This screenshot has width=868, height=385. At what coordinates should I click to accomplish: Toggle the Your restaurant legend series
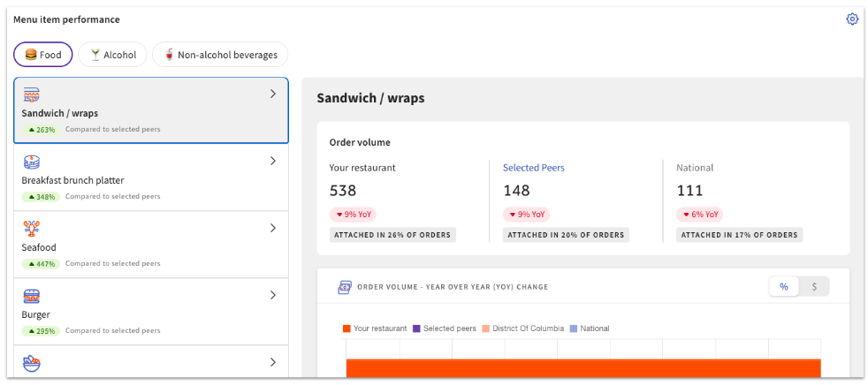click(x=377, y=328)
